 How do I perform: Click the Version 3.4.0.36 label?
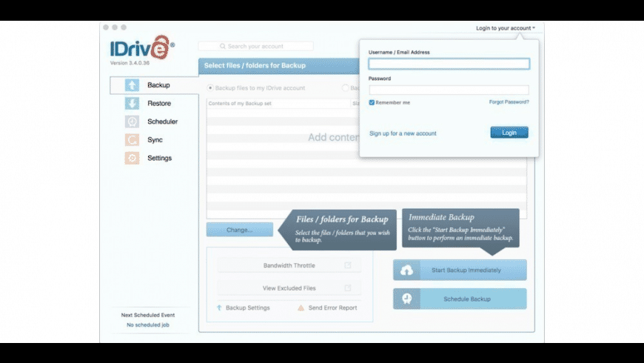[130, 63]
